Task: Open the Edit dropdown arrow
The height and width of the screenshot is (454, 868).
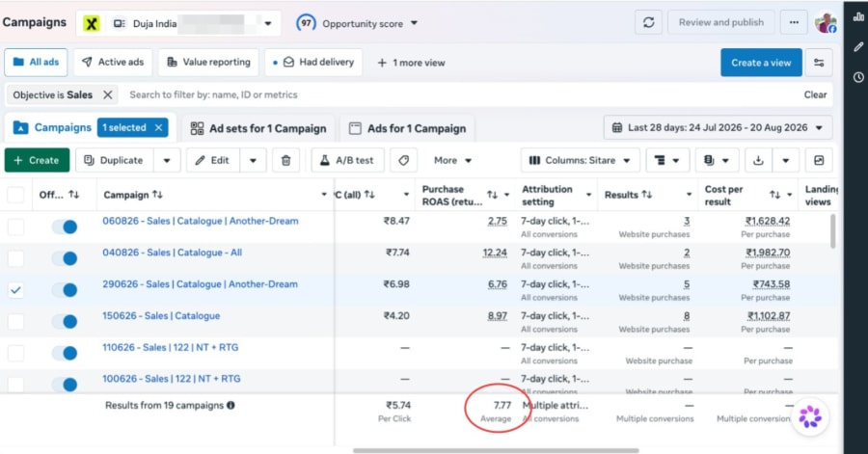Action: coord(253,160)
